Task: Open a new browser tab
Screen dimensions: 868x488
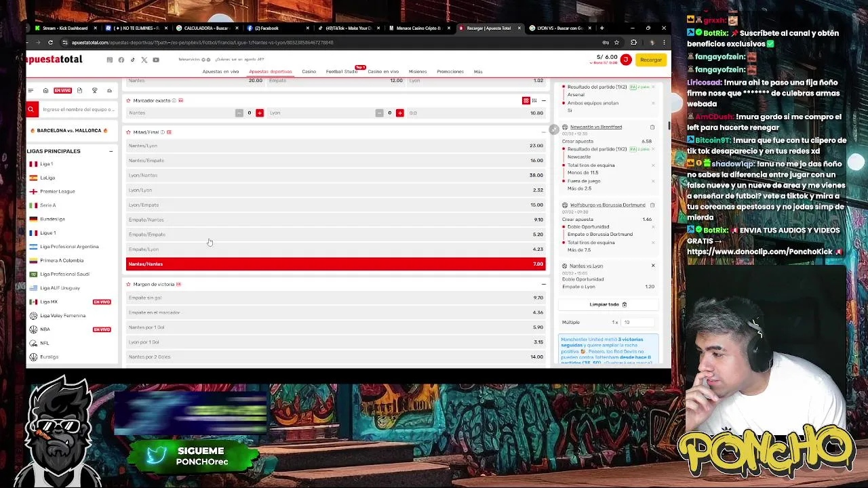Action: coord(601,28)
